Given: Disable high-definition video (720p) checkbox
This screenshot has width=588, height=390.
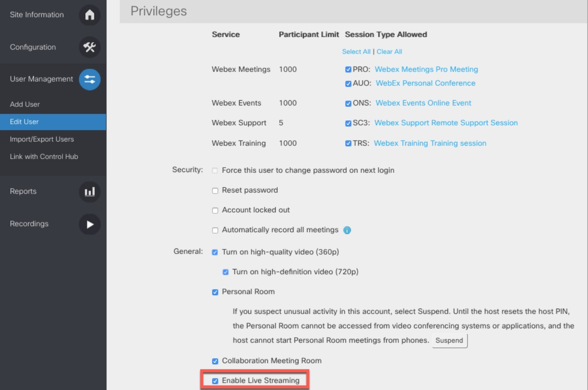Looking at the screenshot, I should (x=225, y=272).
